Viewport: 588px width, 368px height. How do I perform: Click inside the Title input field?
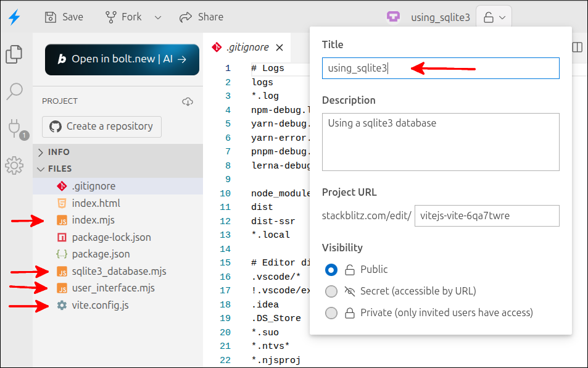(x=440, y=68)
